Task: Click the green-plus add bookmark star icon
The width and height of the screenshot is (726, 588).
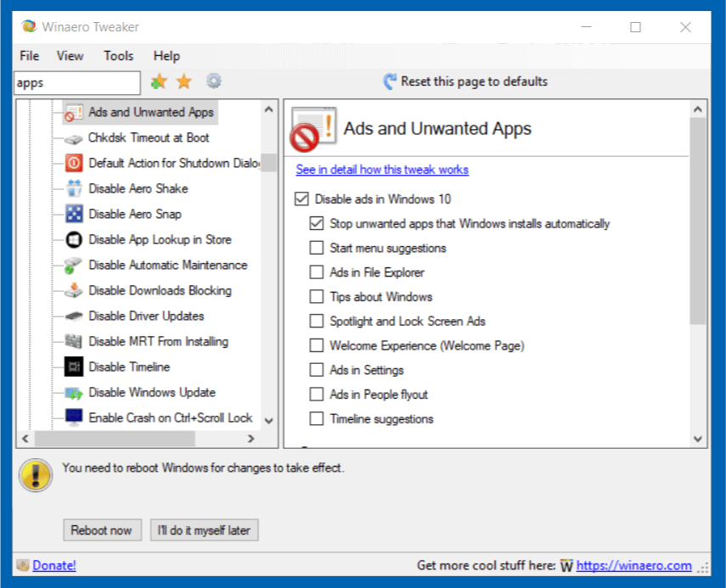Action: click(x=158, y=81)
